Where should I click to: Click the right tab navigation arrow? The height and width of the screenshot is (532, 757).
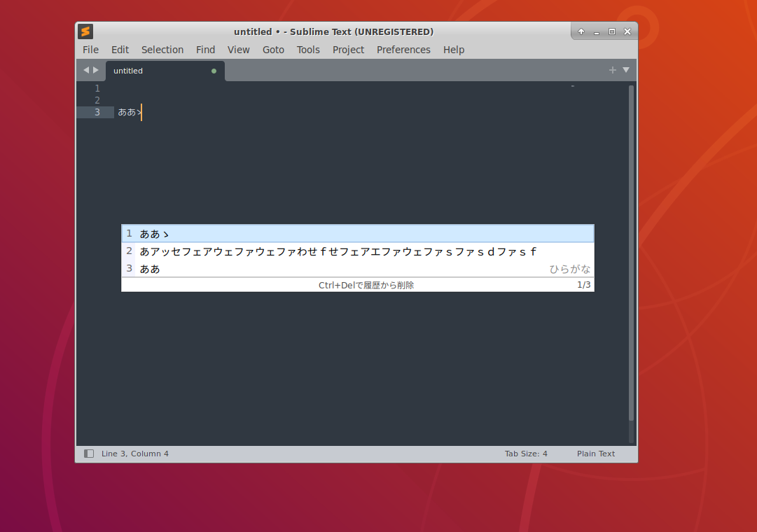point(96,70)
